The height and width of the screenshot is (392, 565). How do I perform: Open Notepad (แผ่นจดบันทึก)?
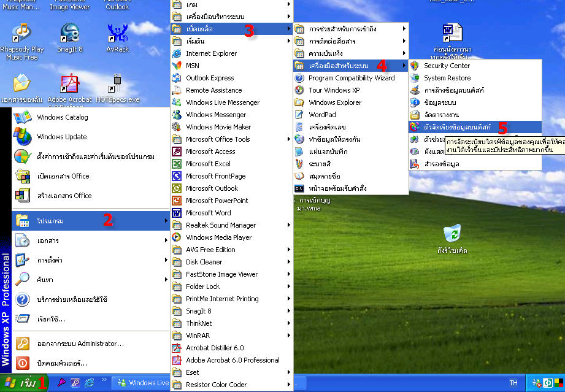pyautogui.click(x=351, y=152)
